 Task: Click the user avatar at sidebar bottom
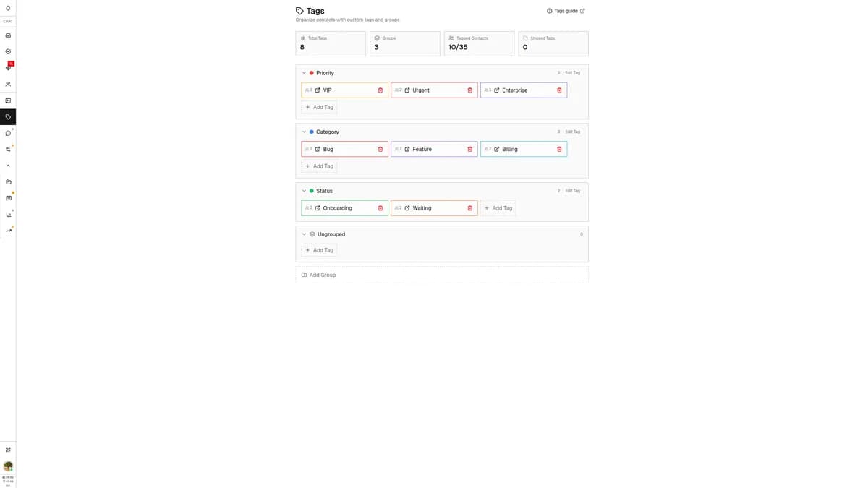coord(8,466)
